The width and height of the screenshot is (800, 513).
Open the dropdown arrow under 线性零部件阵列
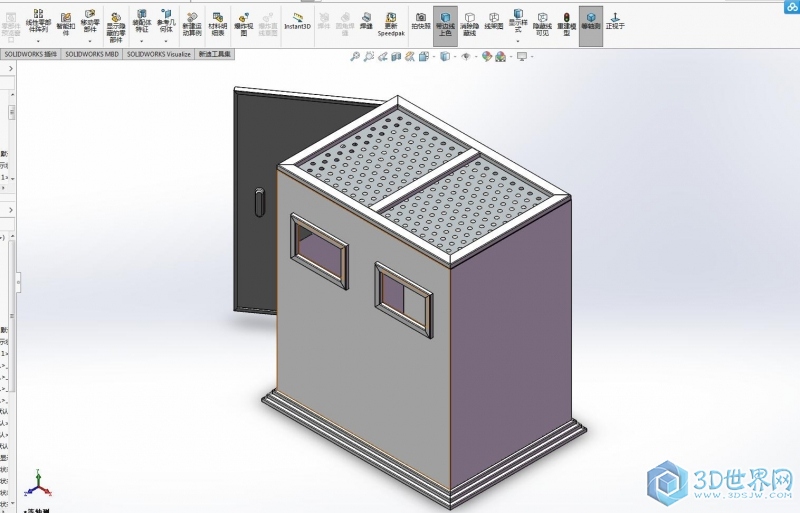[38, 42]
